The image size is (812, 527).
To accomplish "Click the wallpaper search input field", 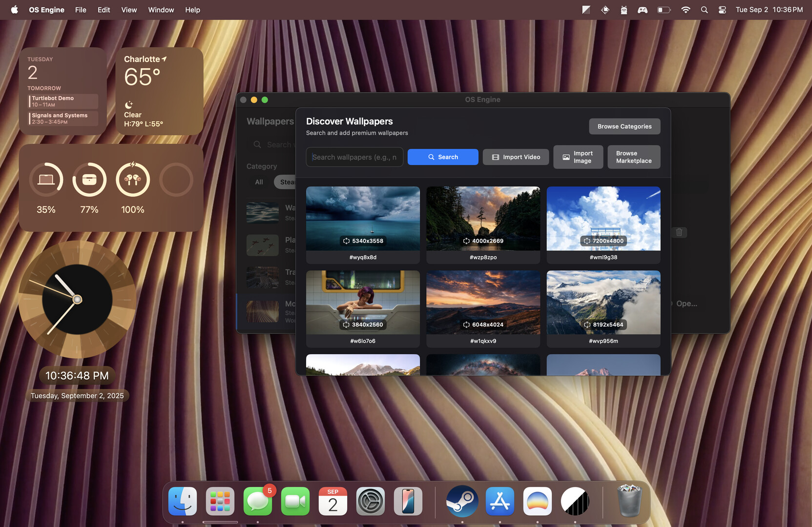I will [x=354, y=157].
